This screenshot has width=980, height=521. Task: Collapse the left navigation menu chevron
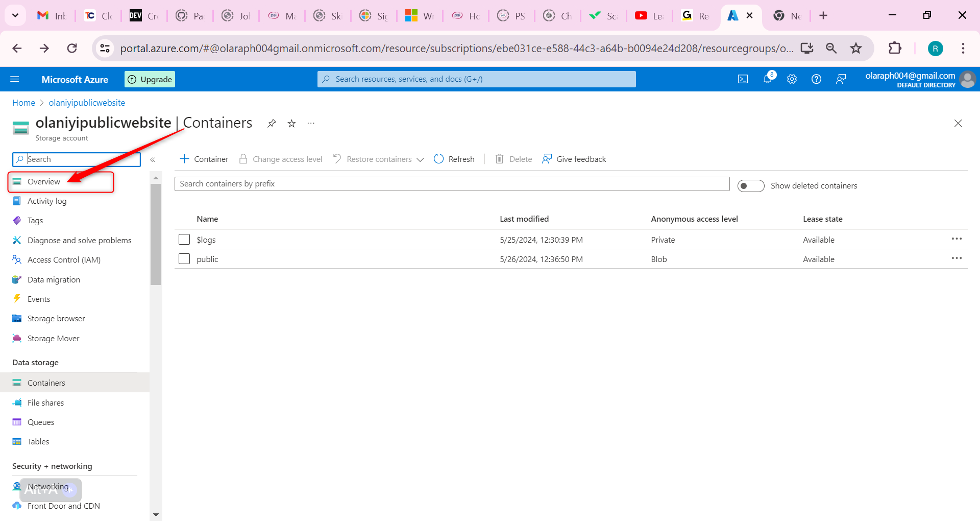click(x=153, y=160)
